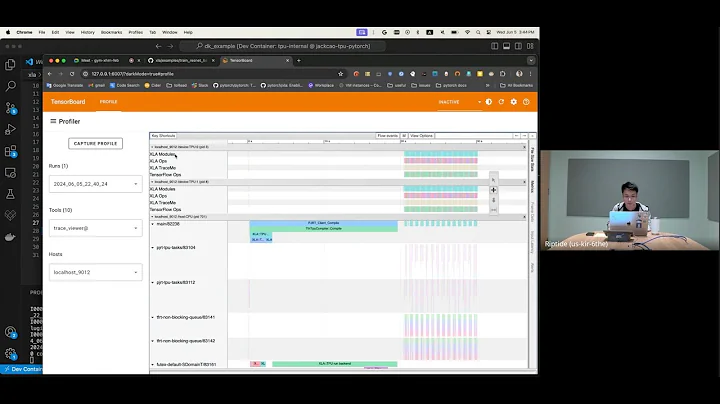The width and height of the screenshot is (720, 404).
Task: Open Chrome profile avatar icon
Action: click(x=519, y=74)
